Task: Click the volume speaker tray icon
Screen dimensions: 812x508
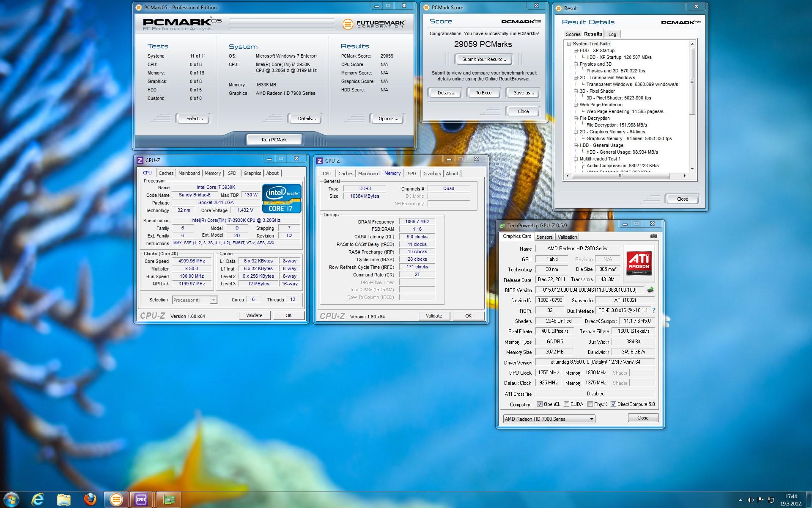Action: 750,500
